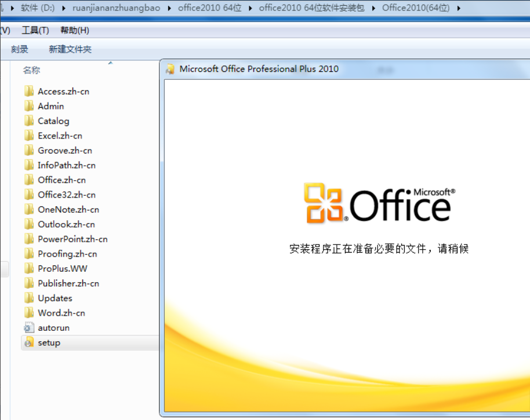Click the PowerPoint.zh-cn folder icon
This screenshot has height=420, width=530.
pos(29,239)
